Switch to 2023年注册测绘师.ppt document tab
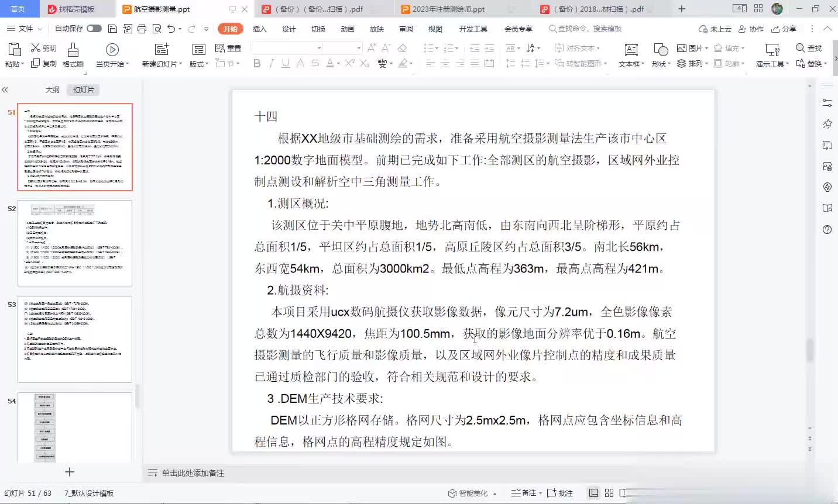The width and height of the screenshot is (838, 504). point(448,9)
